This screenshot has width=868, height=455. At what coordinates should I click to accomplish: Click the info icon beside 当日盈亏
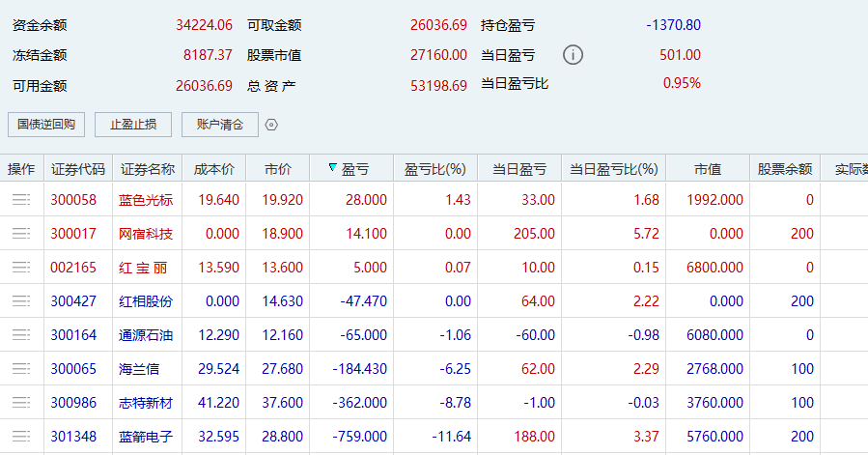pyautogui.click(x=573, y=55)
